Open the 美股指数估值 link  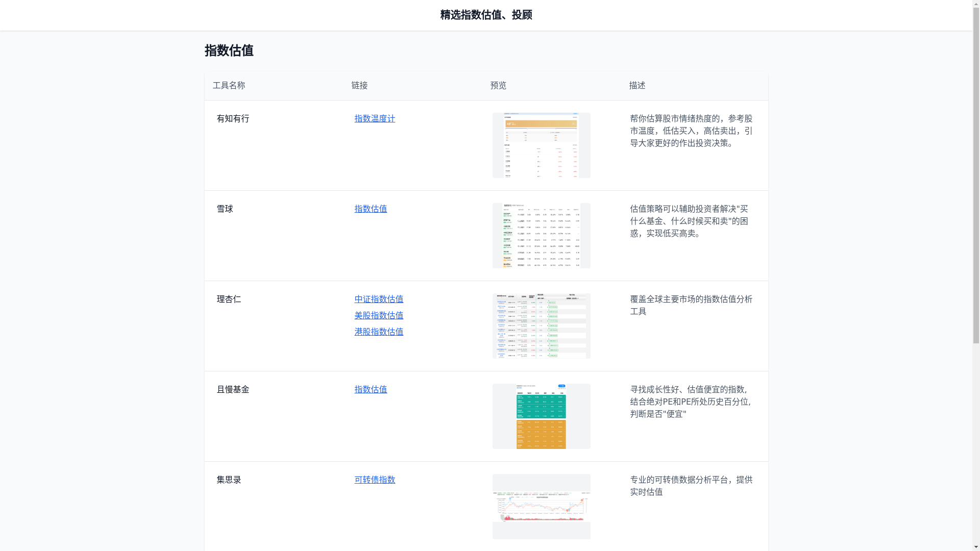click(x=379, y=315)
